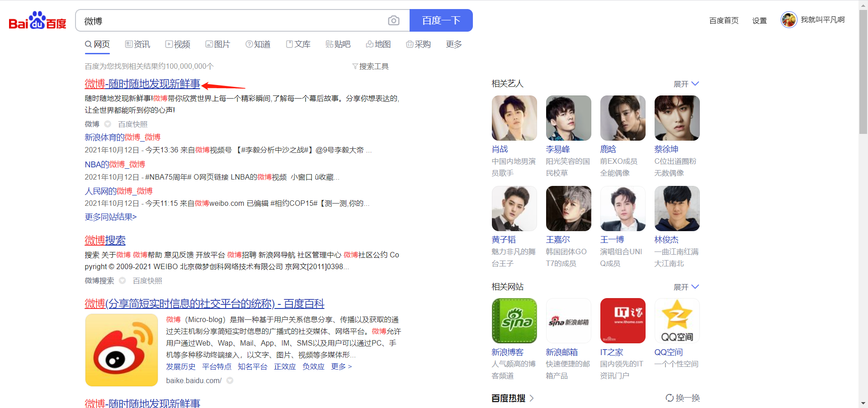Click the page vertical scrollbar thumb

(x=863, y=72)
